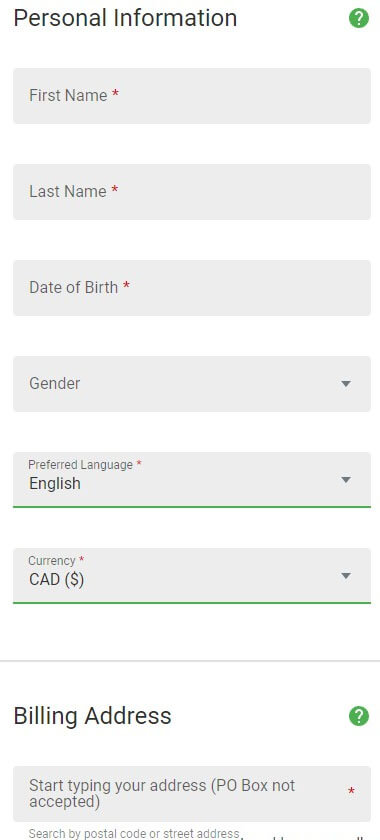Image resolution: width=380 pixels, height=840 pixels.
Task: Click the red asterisk in address field
Action: [x=352, y=791]
